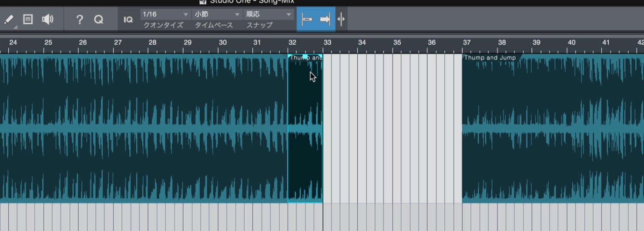This screenshot has height=231, width=644.
Task: Click bar 24 on the timeline ruler
Action: 13,43
